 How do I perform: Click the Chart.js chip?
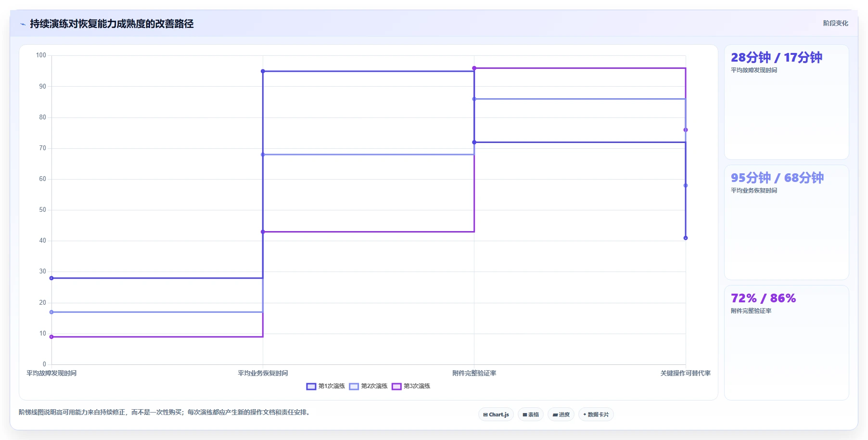(496, 414)
